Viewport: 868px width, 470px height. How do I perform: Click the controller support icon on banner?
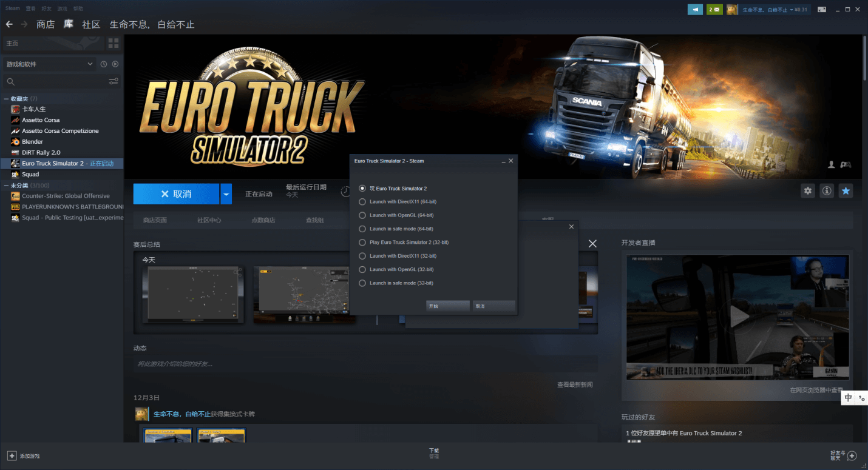846,164
